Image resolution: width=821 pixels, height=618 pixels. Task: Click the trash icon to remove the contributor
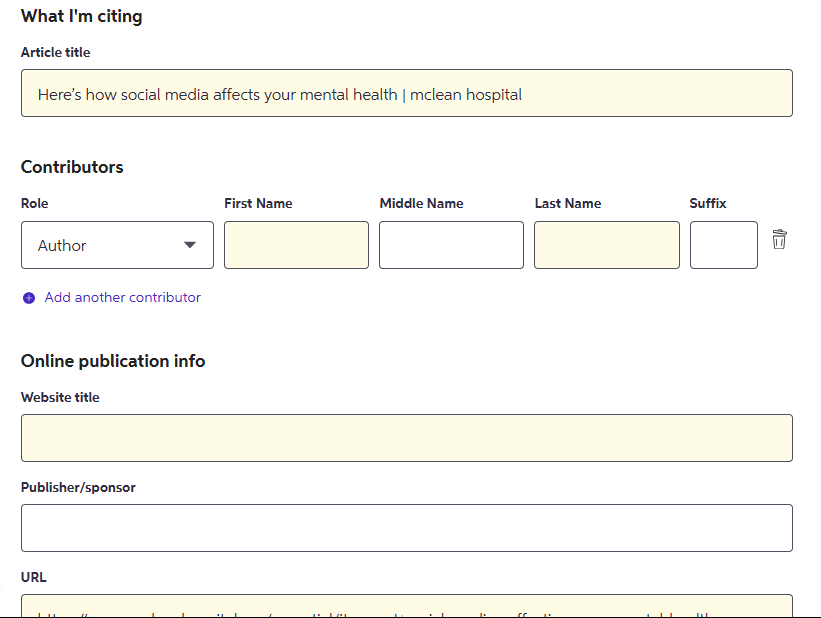click(x=779, y=240)
